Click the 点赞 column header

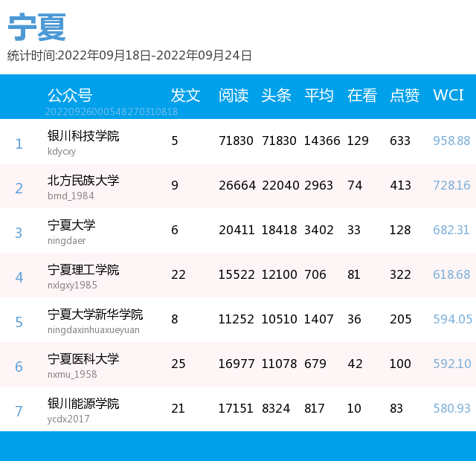405,95
